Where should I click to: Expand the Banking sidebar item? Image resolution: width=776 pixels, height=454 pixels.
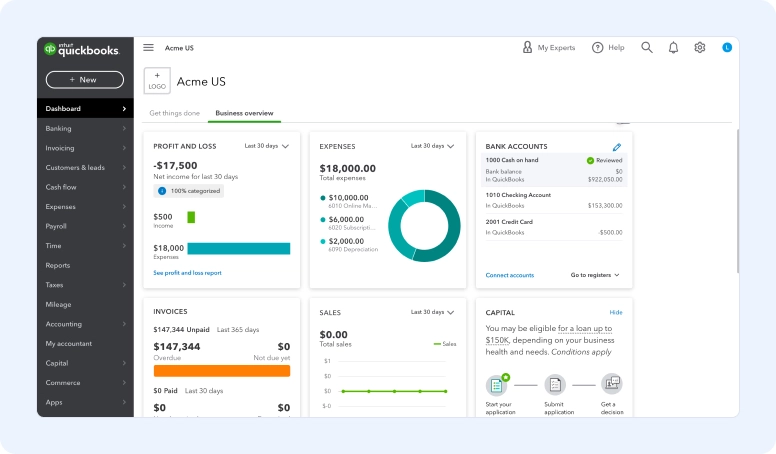85,128
